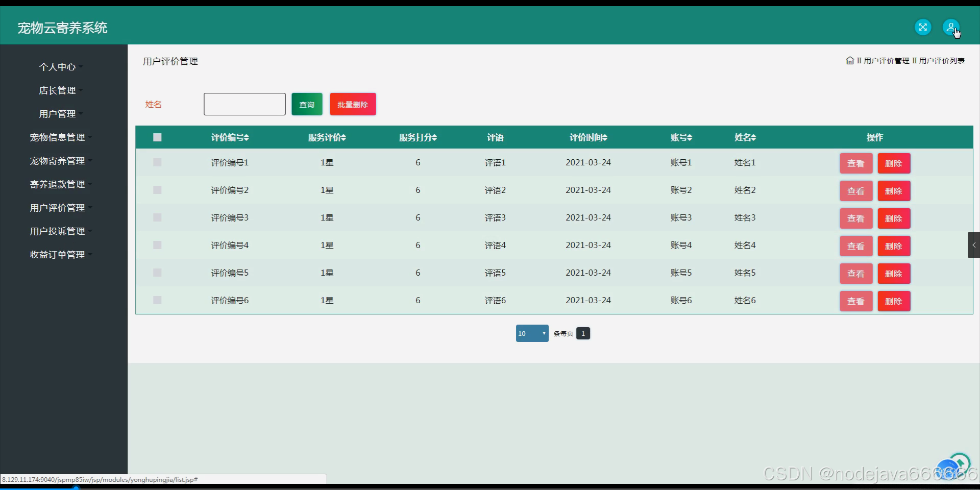Click the green 查询 search button

[307, 104]
